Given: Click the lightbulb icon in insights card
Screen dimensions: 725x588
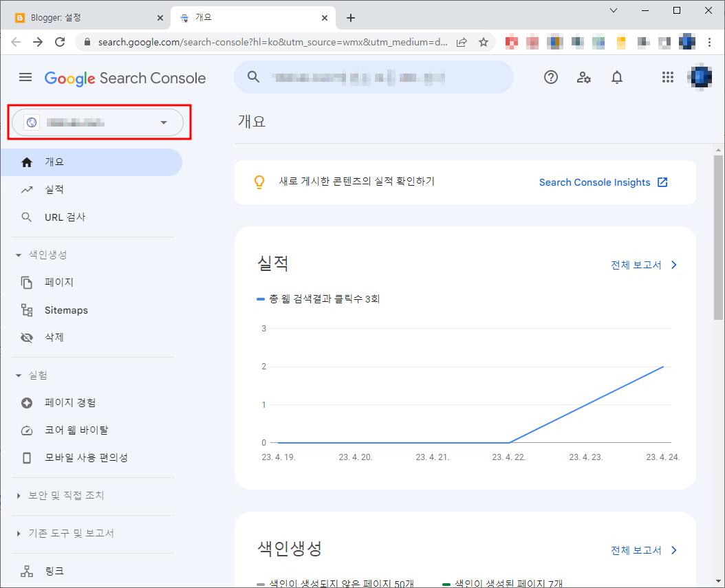Looking at the screenshot, I should tap(259, 182).
